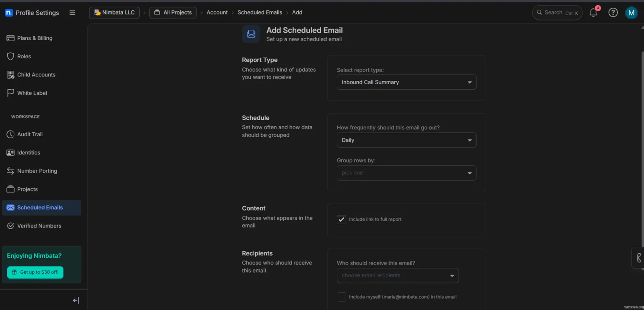This screenshot has width=644, height=310.
Task: Open Child Accounts settings
Action: tap(41, 75)
